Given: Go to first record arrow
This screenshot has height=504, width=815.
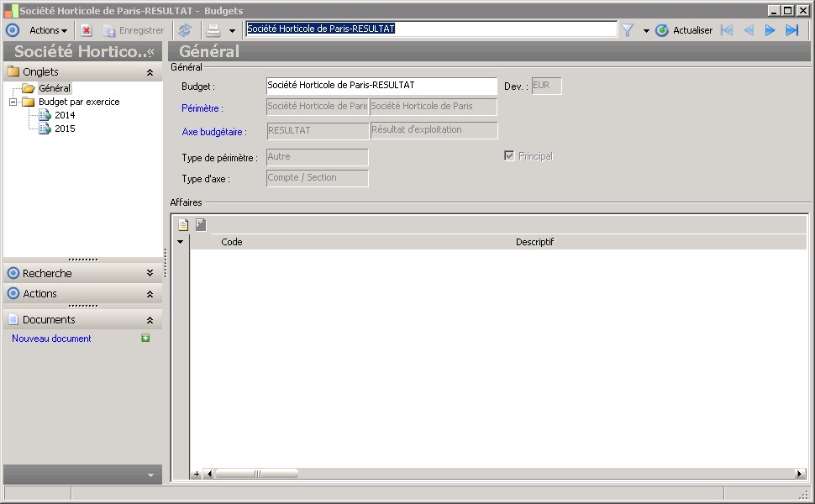Looking at the screenshot, I should click(x=727, y=30).
